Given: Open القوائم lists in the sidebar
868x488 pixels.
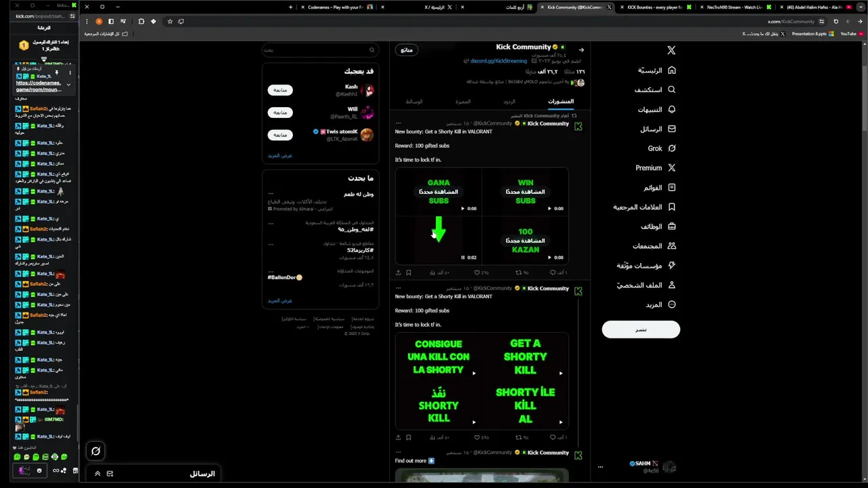Looking at the screenshot, I should [660, 187].
